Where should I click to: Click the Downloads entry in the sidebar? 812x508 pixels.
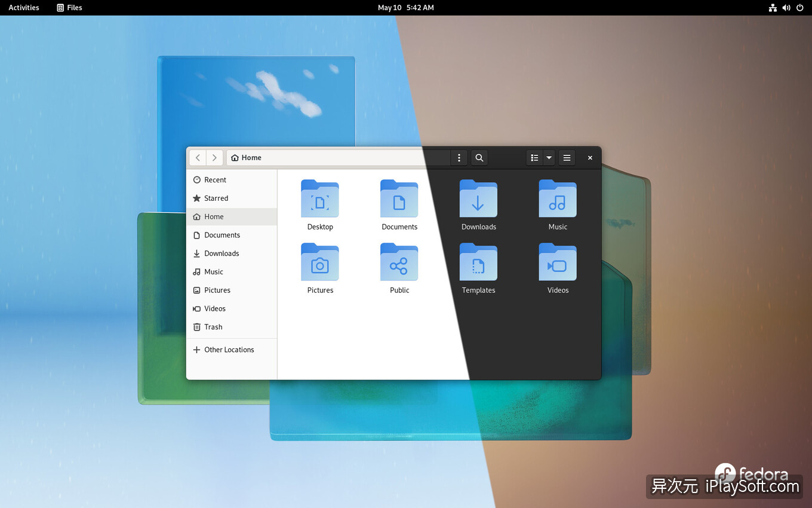[221, 253]
